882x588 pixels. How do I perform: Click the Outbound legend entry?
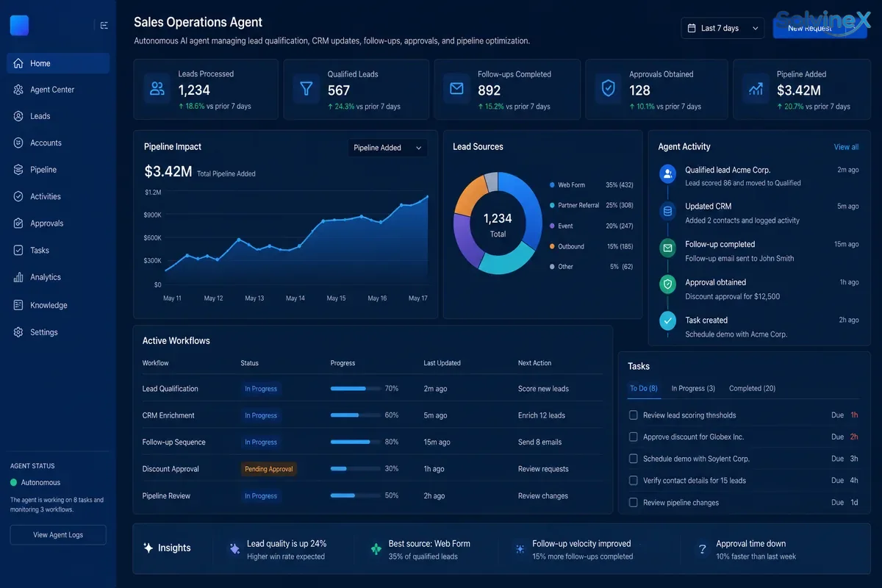(591, 246)
